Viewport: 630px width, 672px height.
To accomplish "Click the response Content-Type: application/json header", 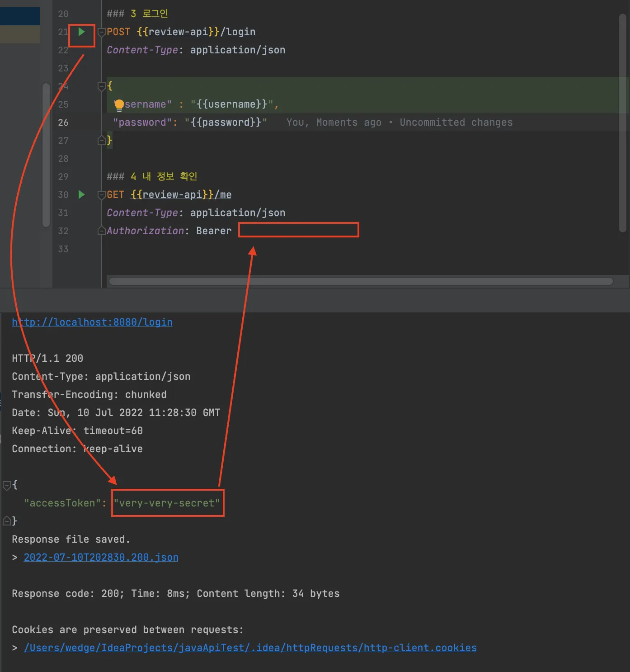I will click(101, 376).
